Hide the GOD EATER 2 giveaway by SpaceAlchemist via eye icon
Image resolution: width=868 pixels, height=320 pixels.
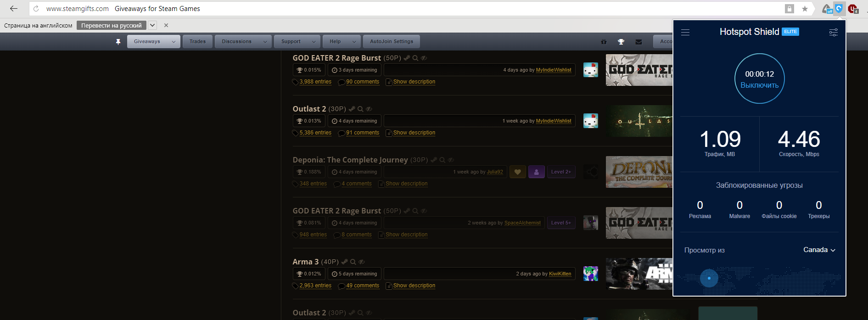[424, 211]
